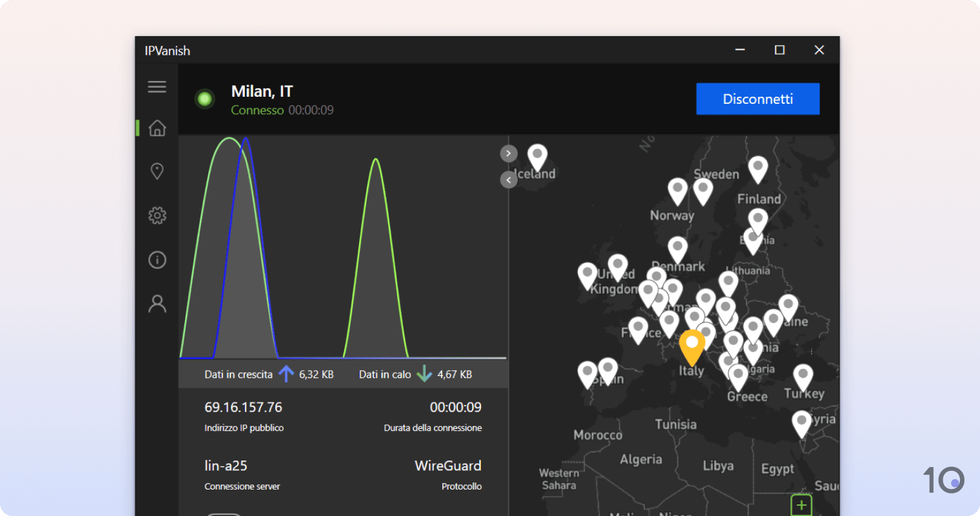The height and width of the screenshot is (516, 980).
Task: Click the WireGuard protocol label
Action: [447, 466]
